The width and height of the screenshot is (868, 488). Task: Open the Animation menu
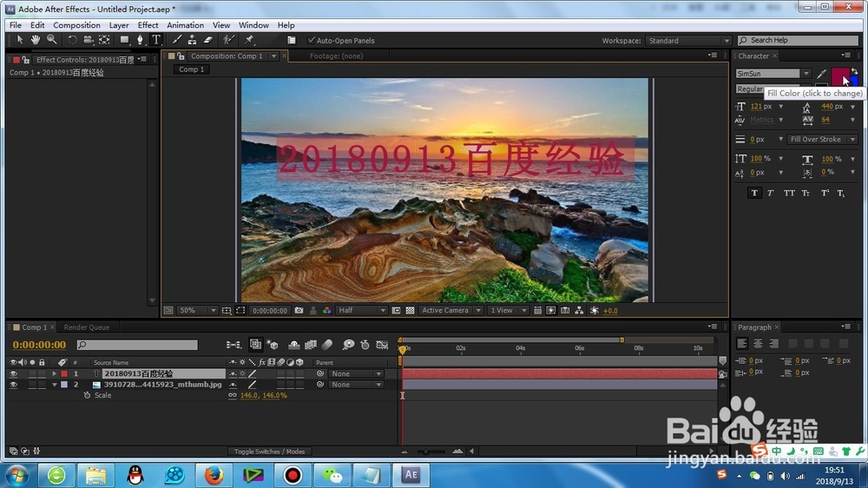tap(186, 25)
